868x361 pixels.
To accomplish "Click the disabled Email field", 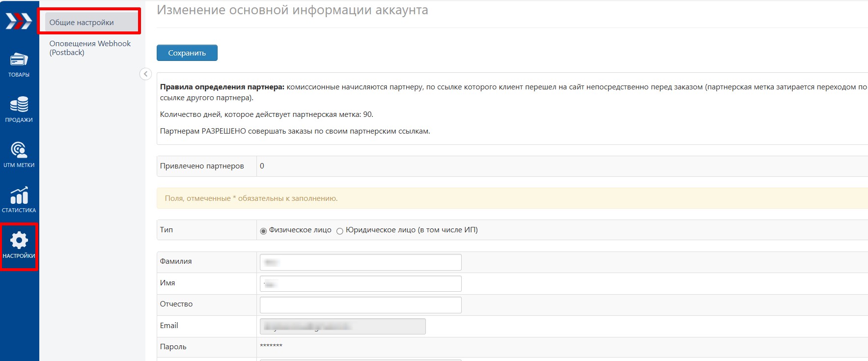I will [343, 326].
